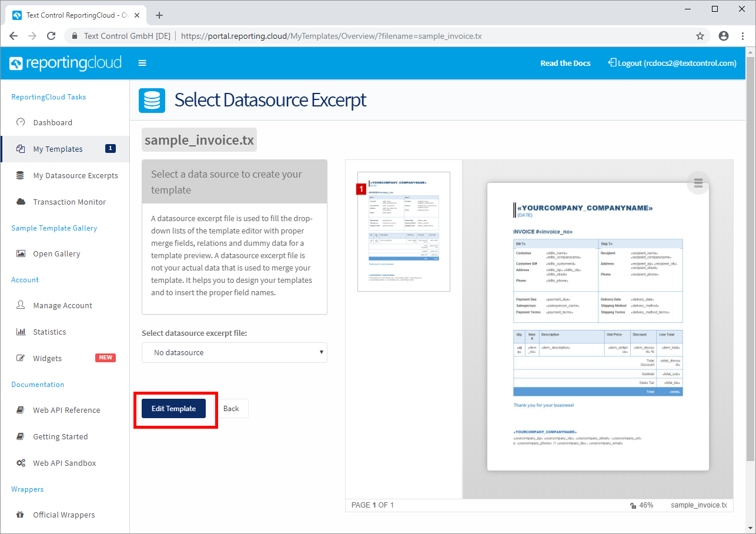
Task: Click the large datasource database icon
Action: coord(152,99)
